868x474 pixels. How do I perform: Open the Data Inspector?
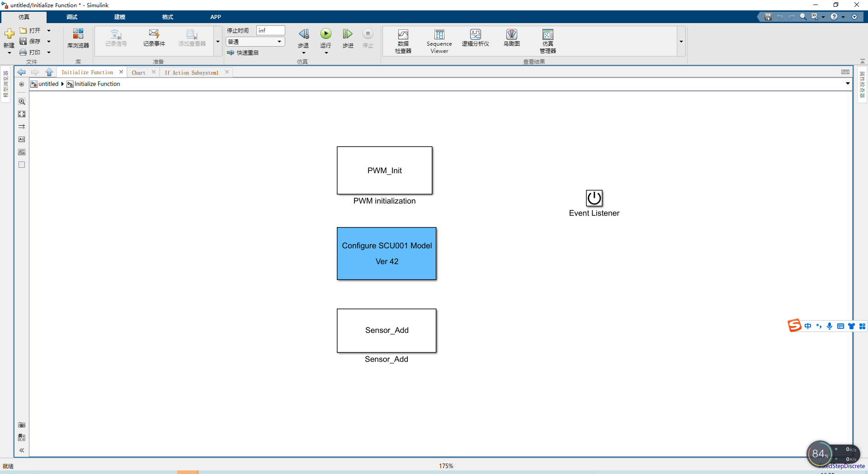pyautogui.click(x=403, y=41)
